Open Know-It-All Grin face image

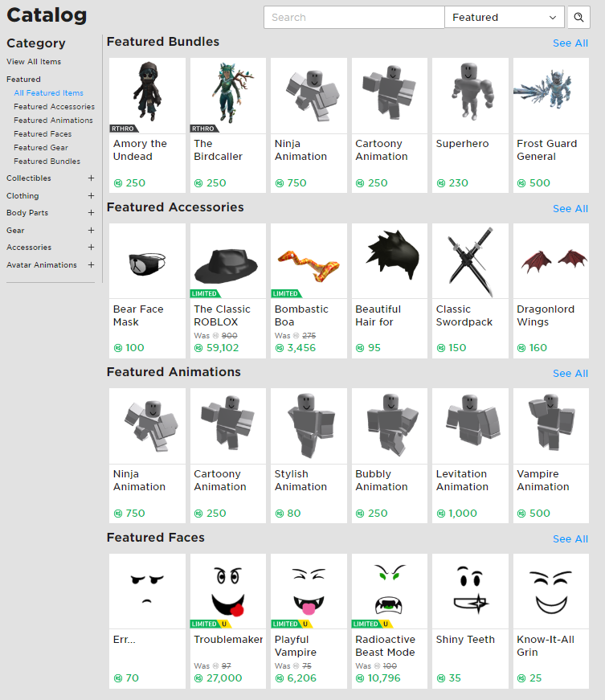point(551,591)
